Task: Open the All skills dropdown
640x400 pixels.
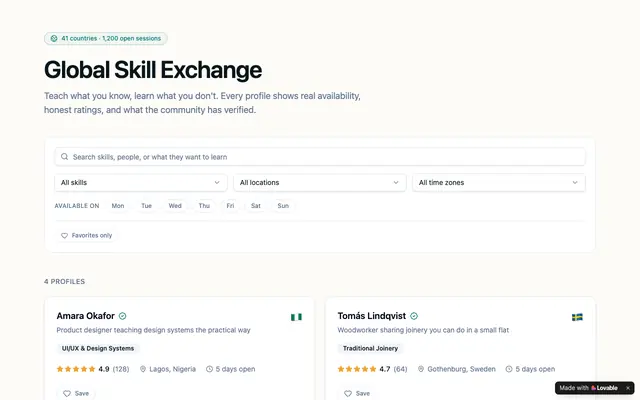Action: 141,182
